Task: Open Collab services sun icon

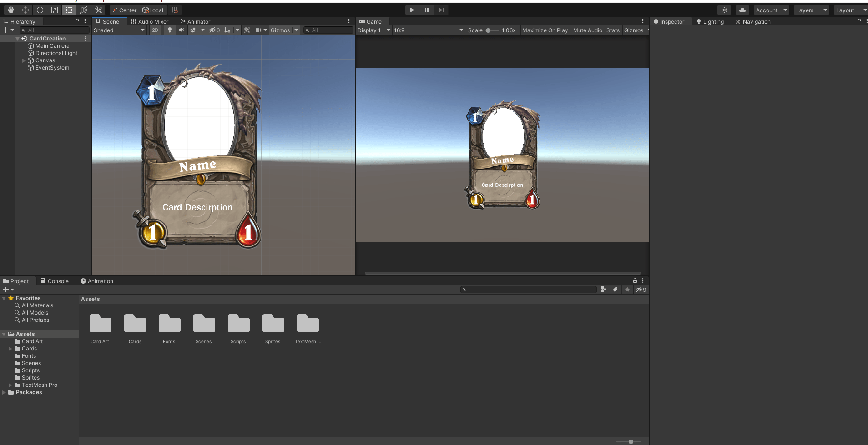Action: pyautogui.click(x=724, y=10)
